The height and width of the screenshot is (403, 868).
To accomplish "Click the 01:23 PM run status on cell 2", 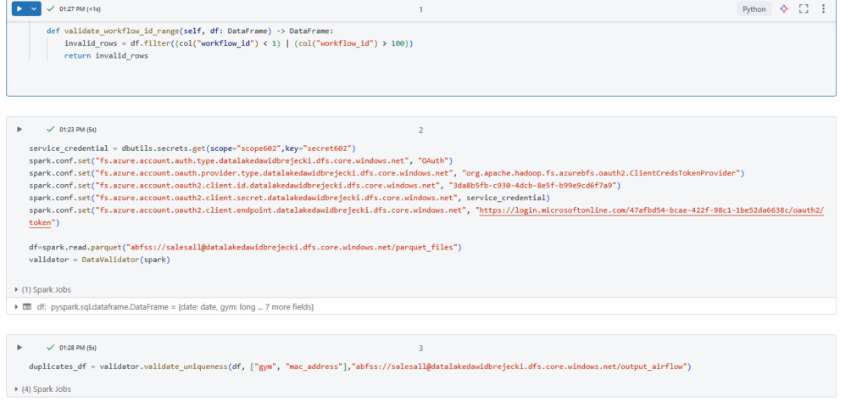I will click(x=78, y=130).
